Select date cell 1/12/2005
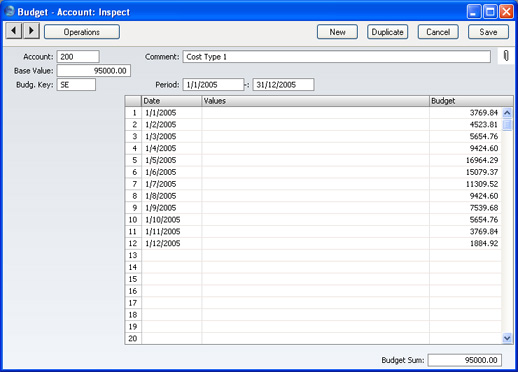This screenshot has width=518, height=372. [x=172, y=243]
